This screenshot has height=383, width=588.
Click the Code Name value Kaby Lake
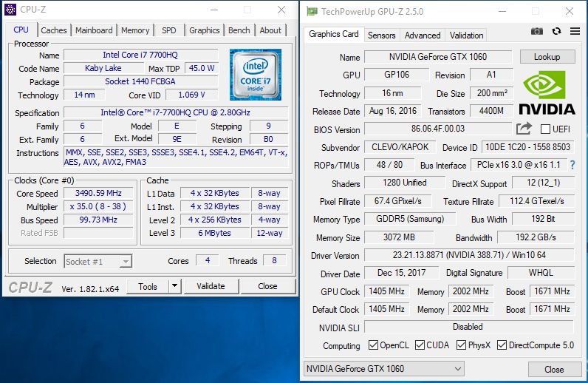click(x=103, y=68)
